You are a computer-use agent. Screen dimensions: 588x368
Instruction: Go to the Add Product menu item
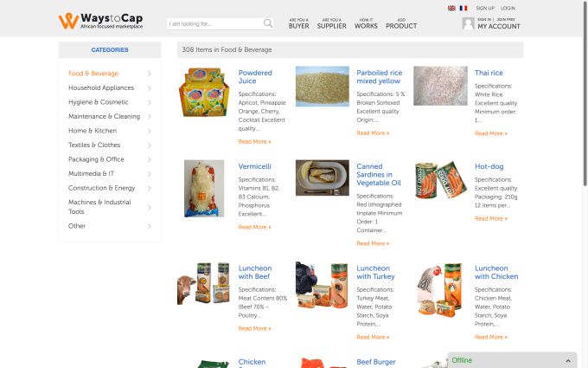(401, 23)
